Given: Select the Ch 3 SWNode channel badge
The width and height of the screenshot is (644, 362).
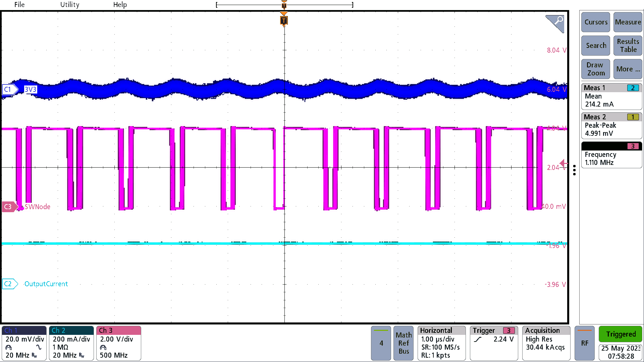Looking at the screenshot, I should tap(118, 343).
